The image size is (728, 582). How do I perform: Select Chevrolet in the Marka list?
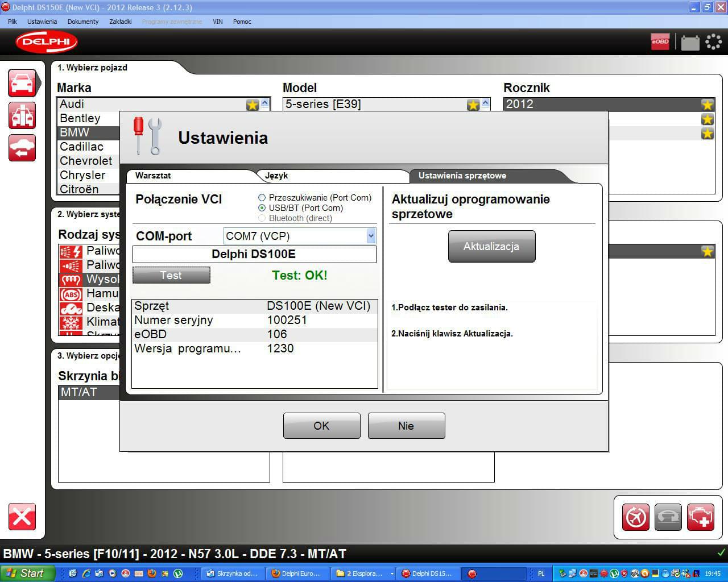point(89,161)
